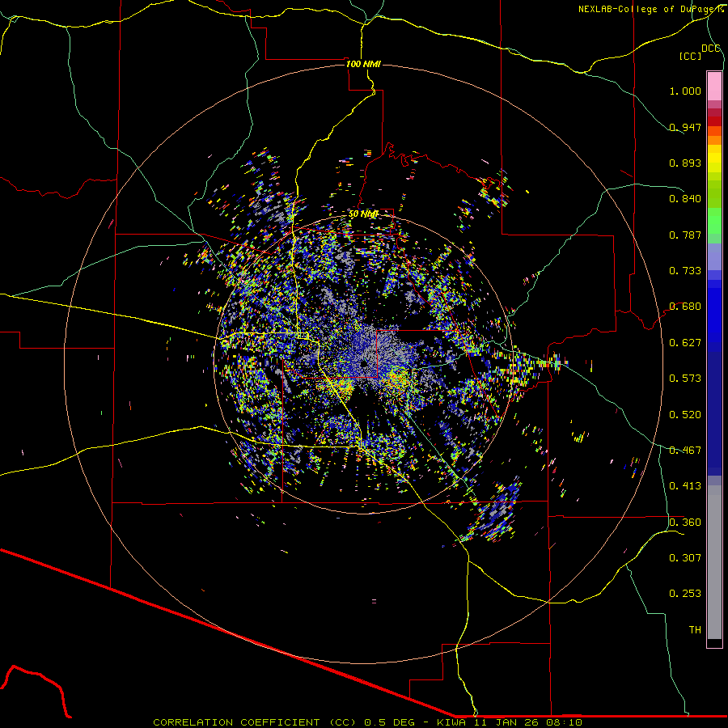
Task: Click the 100 NMI range ring label
Action: pos(363,64)
